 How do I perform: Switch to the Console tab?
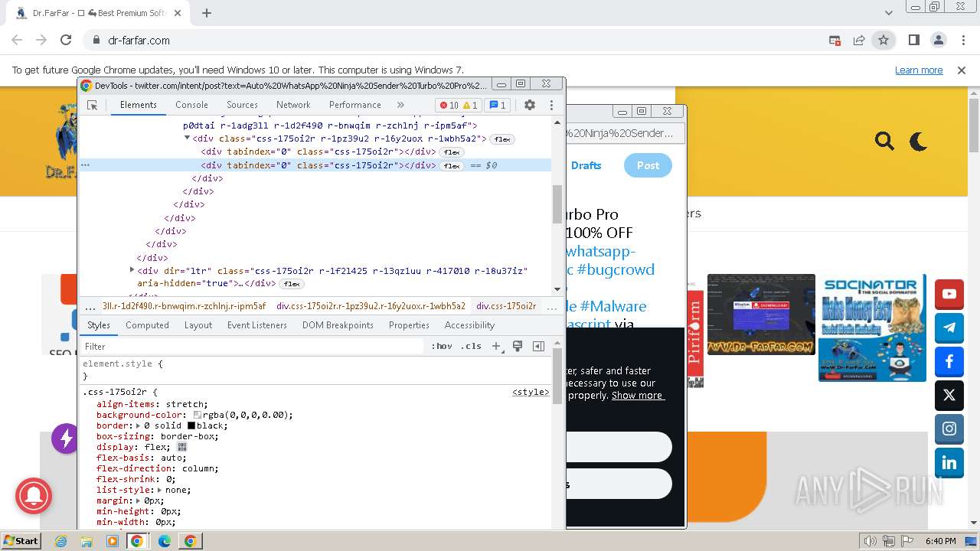click(x=191, y=105)
